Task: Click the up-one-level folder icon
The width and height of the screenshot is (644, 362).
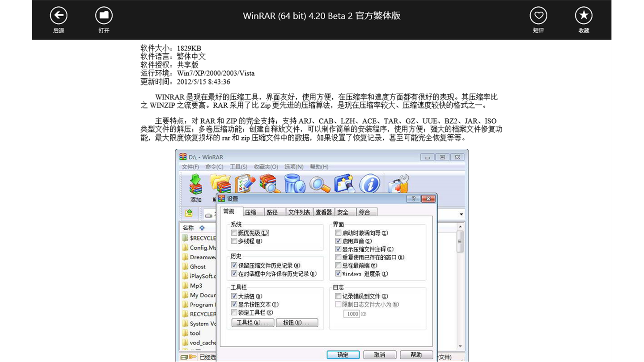Action: point(189,214)
